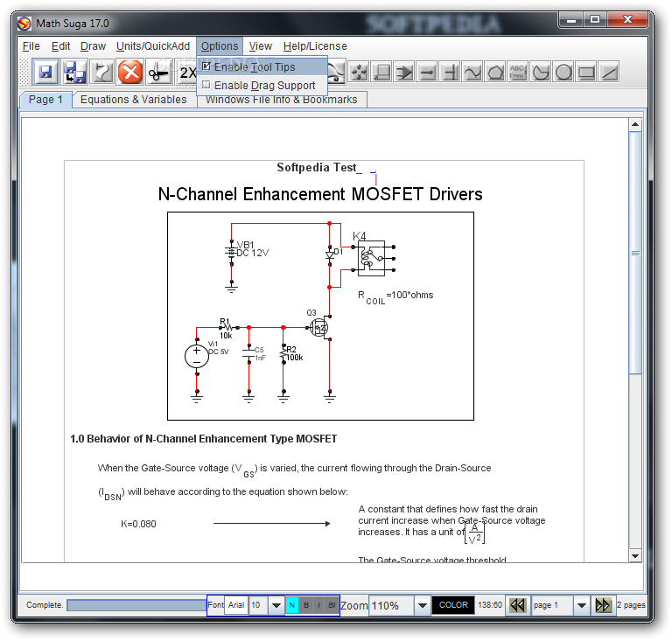This screenshot has height=641, width=672.
Task: Click the N-Channel Enhancement MOSFET Drivers title
Action: pyautogui.click(x=320, y=194)
